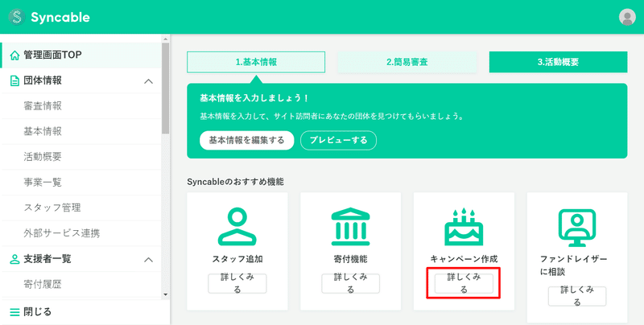The width and height of the screenshot is (644, 325).
Task: Collapse the 支援者一覧 section chevron
Action: [149, 260]
